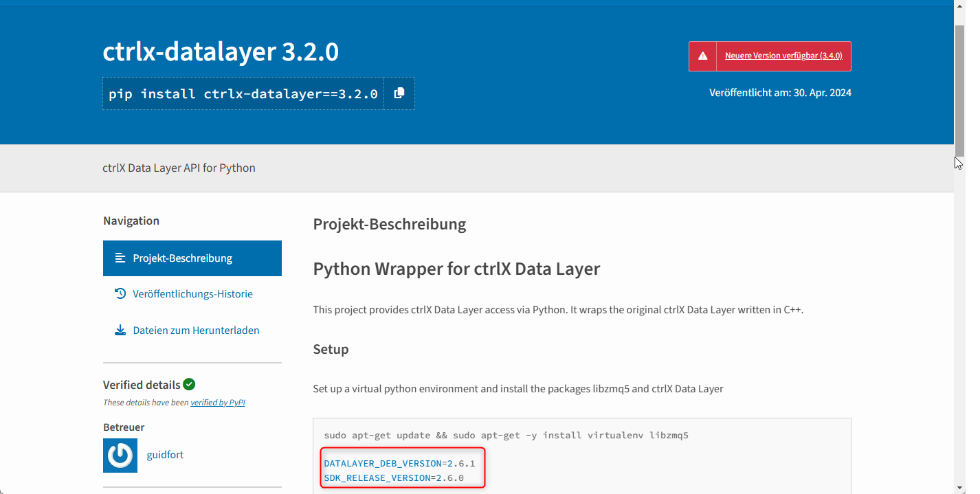Click the sudo apt-get update code line
The height and width of the screenshot is (494, 980).
(506, 436)
